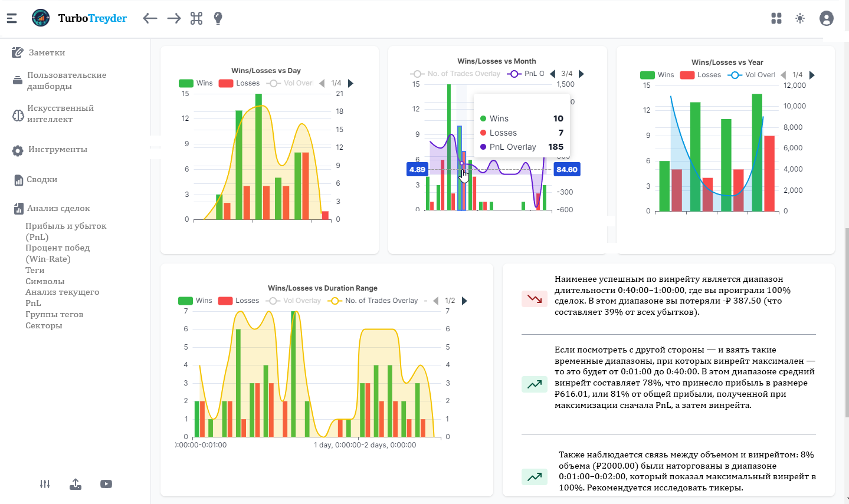Click the lightbulb tips icon

click(218, 18)
